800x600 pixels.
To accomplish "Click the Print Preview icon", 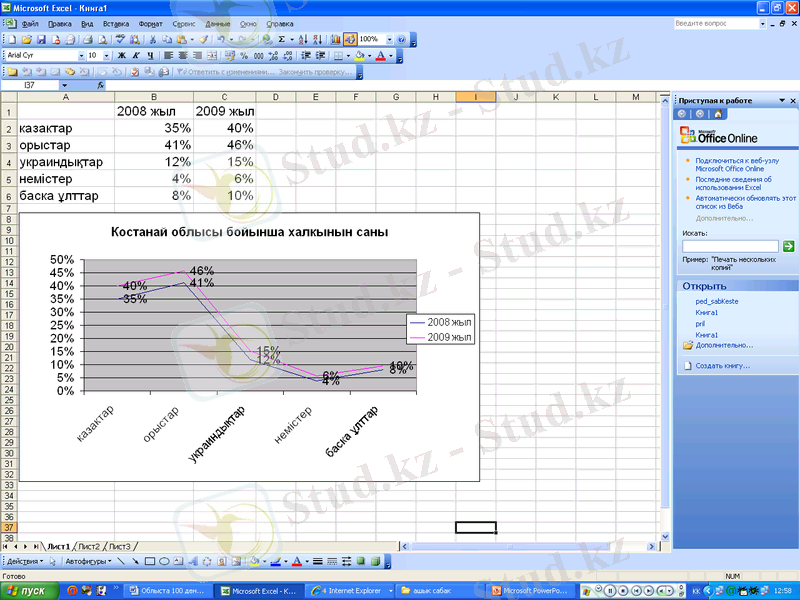I will pos(102,39).
